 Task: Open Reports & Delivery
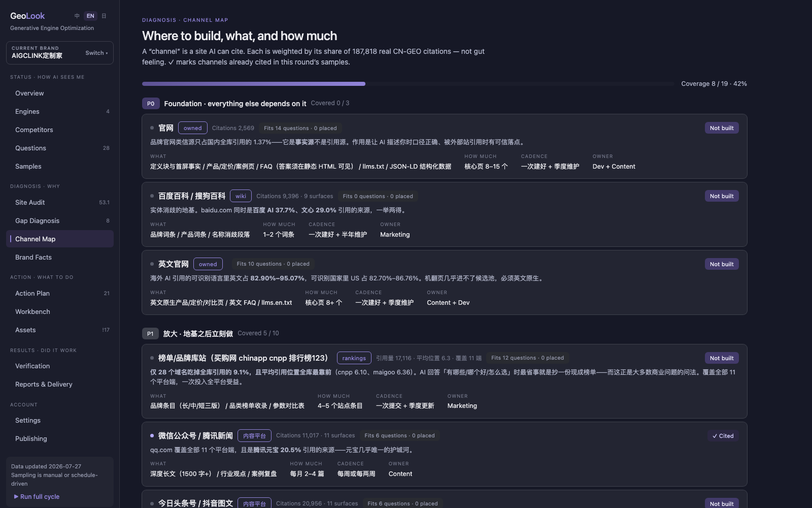[60, 385]
